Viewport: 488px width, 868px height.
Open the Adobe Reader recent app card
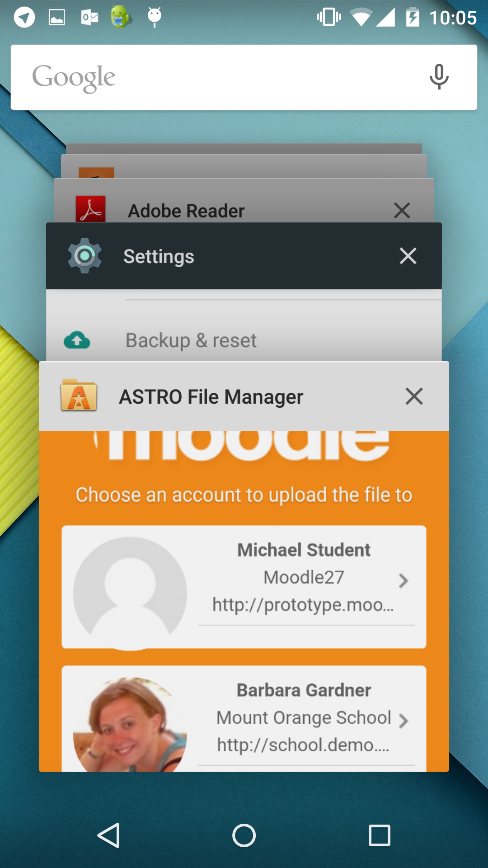(x=244, y=201)
